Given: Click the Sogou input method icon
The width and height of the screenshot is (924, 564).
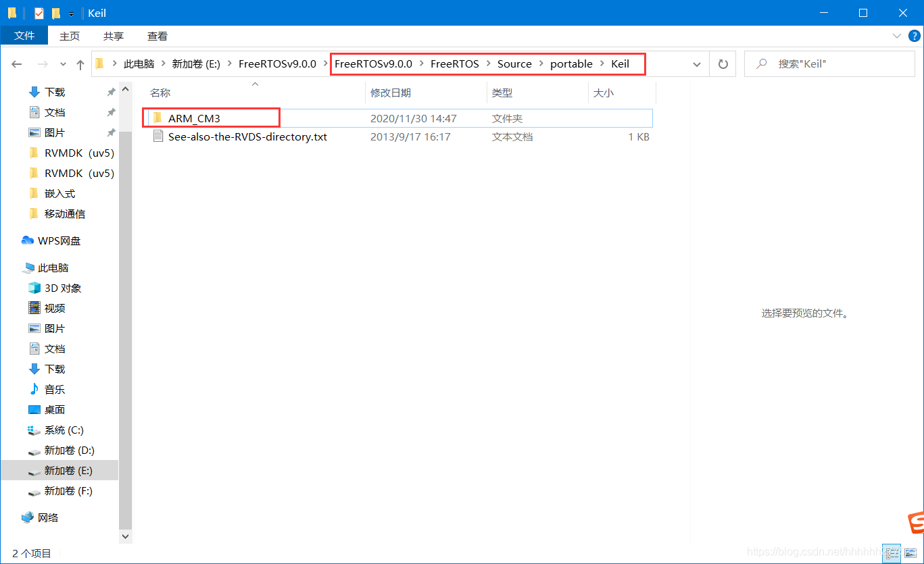Looking at the screenshot, I should click(x=916, y=523).
